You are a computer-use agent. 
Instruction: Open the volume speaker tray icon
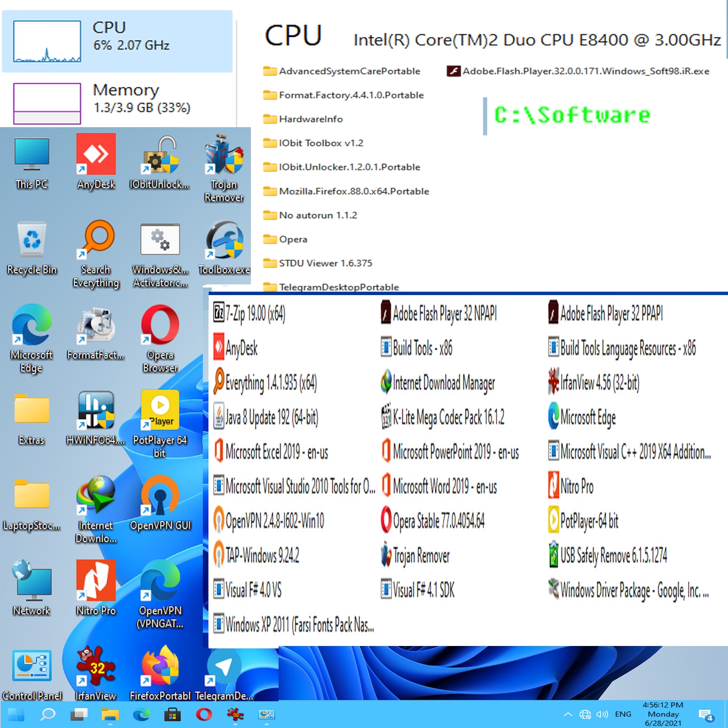pyautogui.click(x=602, y=714)
